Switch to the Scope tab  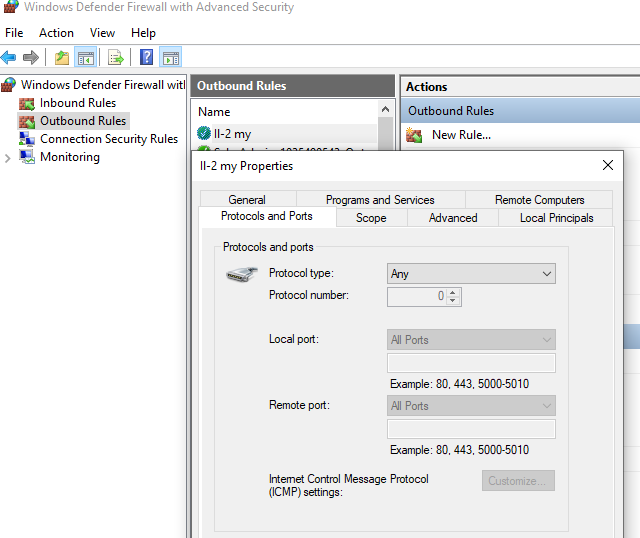coord(371,218)
